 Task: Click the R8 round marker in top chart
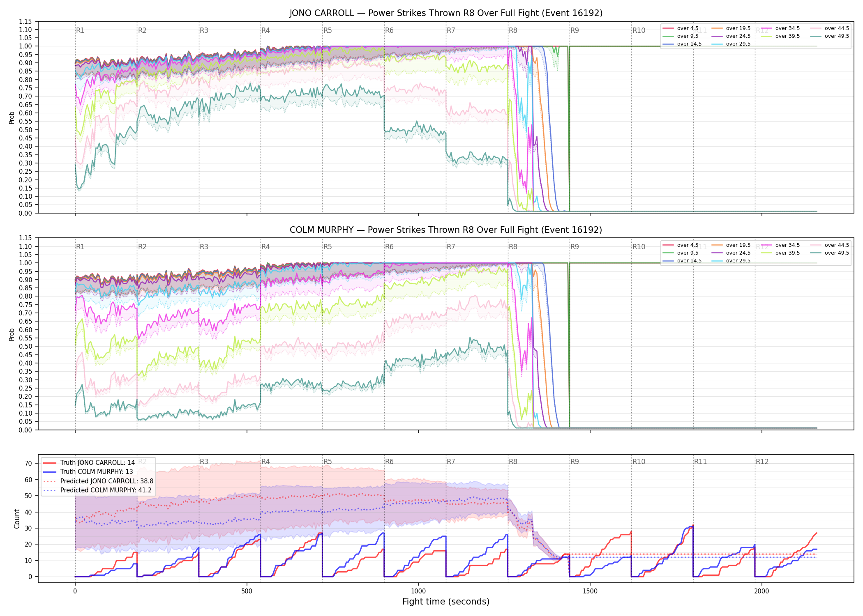tap(513, 30)
